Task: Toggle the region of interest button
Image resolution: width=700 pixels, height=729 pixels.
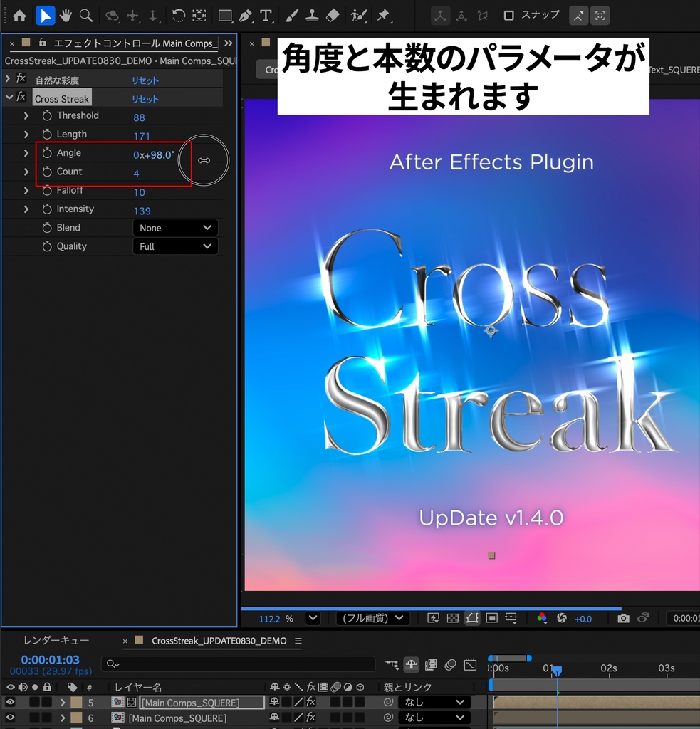Action: click(491, 618)
